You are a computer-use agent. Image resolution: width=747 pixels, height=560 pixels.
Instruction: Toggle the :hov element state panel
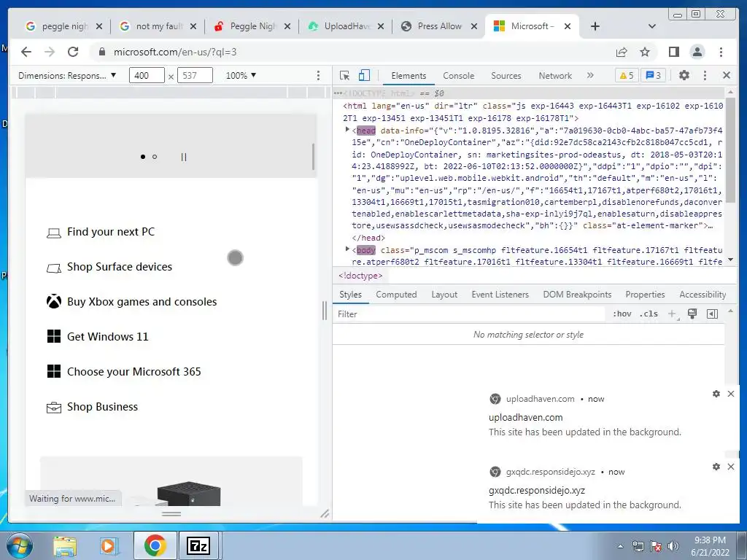tap(622, 314)
